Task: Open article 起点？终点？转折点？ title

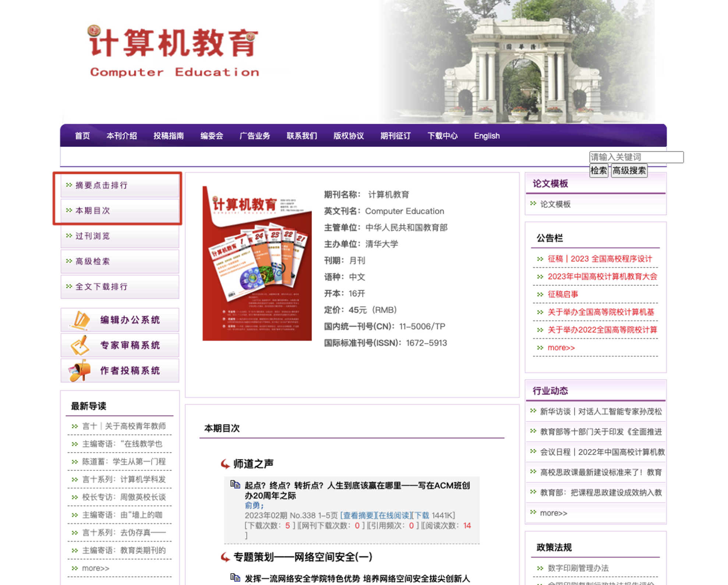Action: coord(357,490)
